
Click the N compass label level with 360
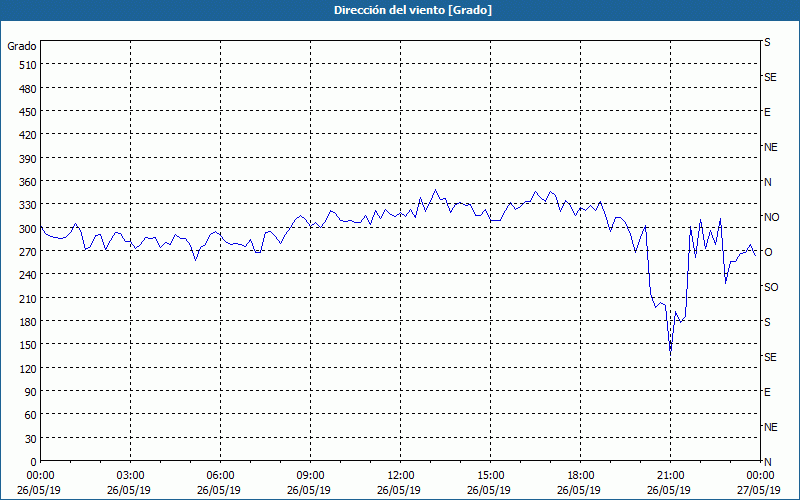[767, 182]
